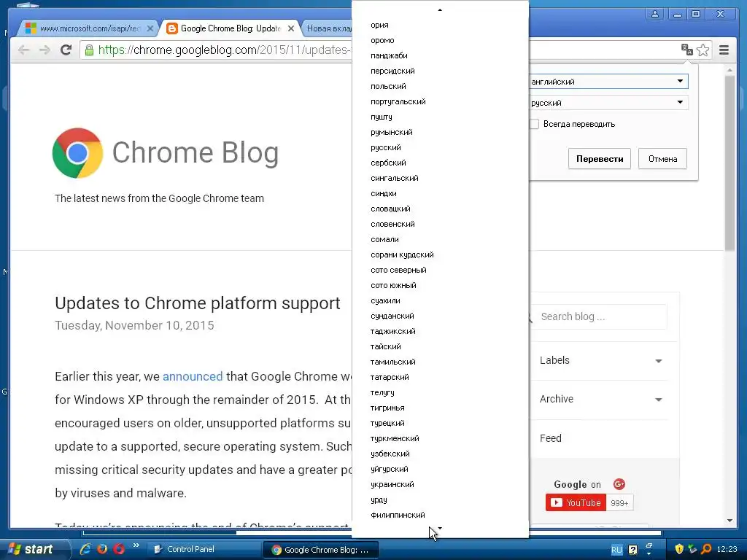747x560 pixels.
Task: Select 'украинский' in language list
Action: (440, 484)
